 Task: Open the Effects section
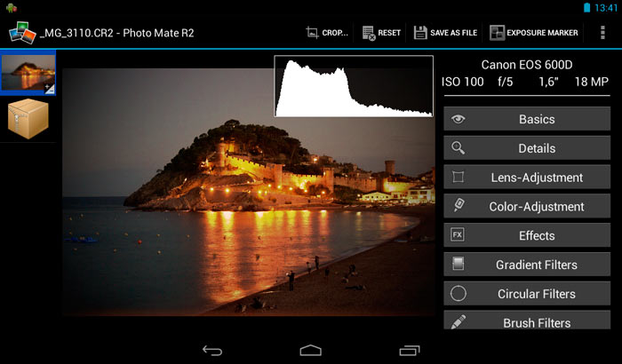tap(527, 235)
